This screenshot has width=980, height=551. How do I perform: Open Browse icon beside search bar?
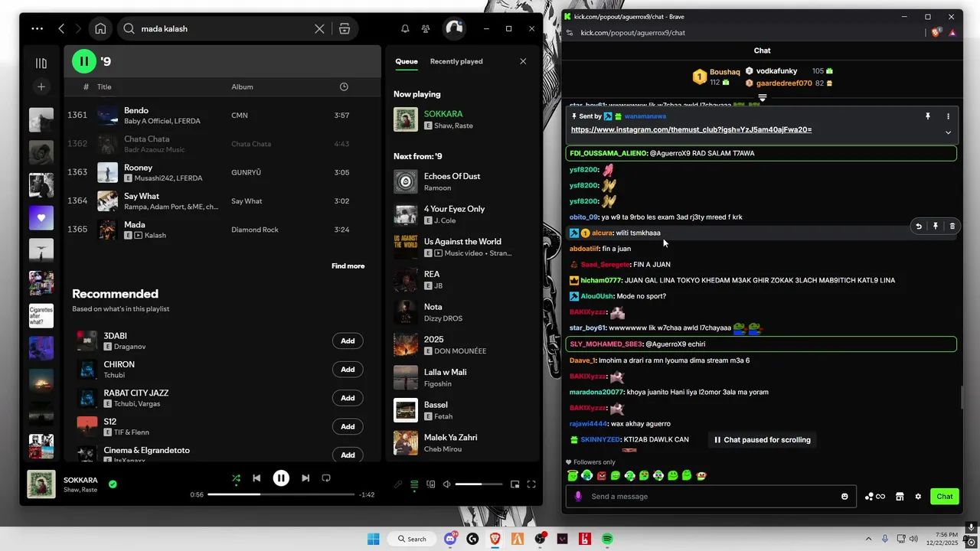(x=345, y=28)
